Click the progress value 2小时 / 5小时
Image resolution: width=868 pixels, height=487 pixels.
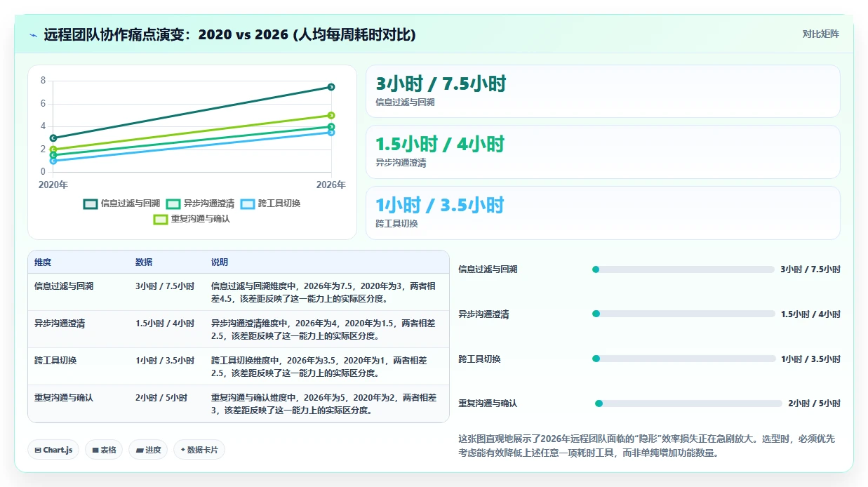coord(814,403)
